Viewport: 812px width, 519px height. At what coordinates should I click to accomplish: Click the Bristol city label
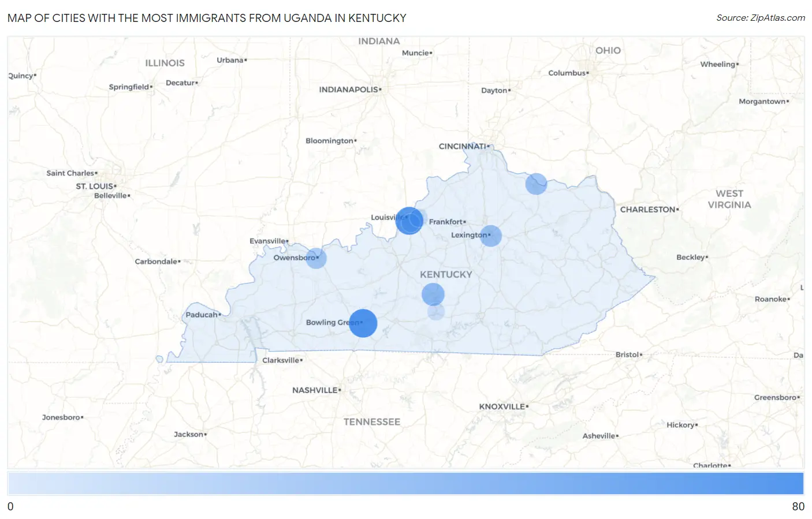[x=627, y=354]
